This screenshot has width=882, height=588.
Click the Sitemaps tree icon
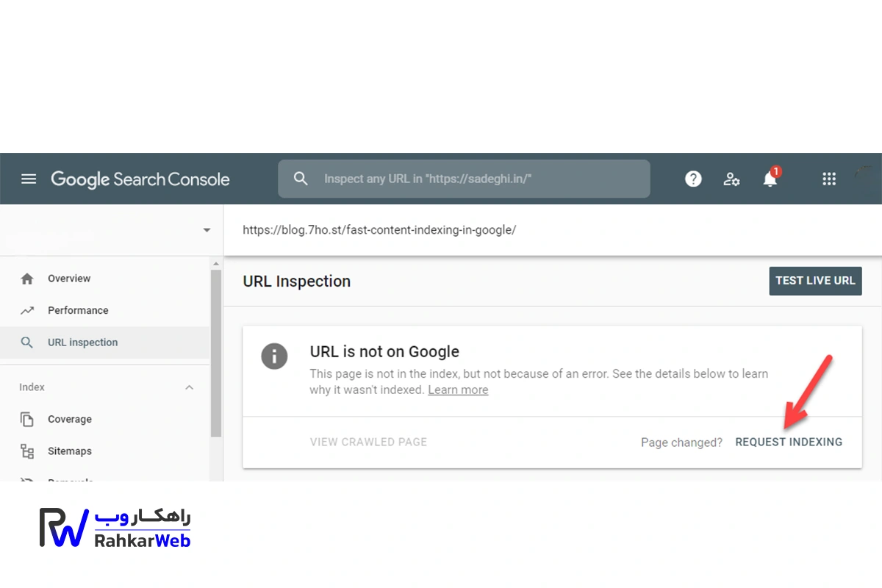point(27,451)
